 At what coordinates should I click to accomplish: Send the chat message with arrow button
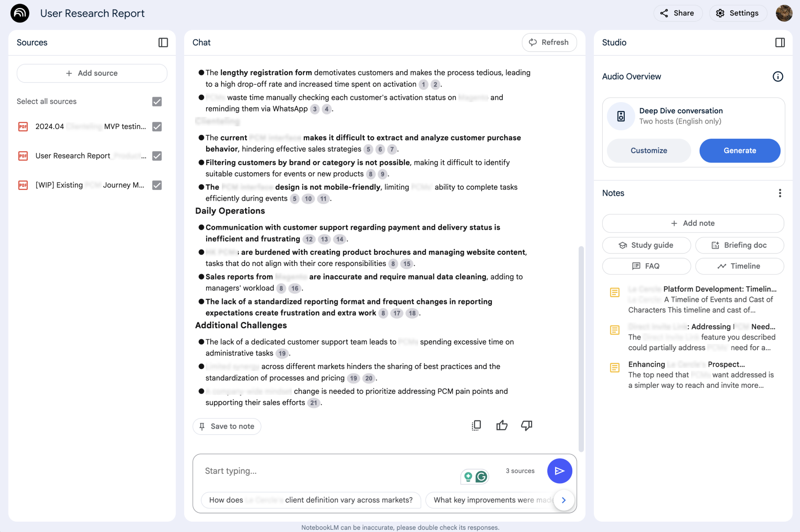[559, 471]
